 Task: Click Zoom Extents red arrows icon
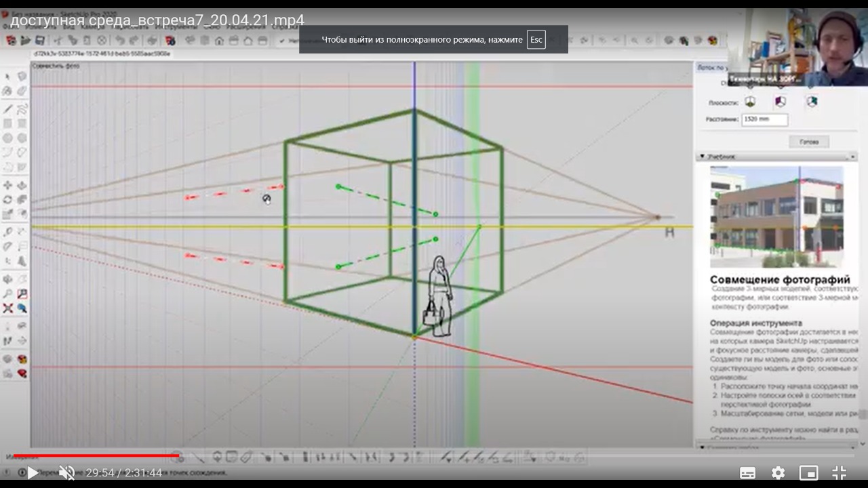pyautogui.click(x=8, y=308)
